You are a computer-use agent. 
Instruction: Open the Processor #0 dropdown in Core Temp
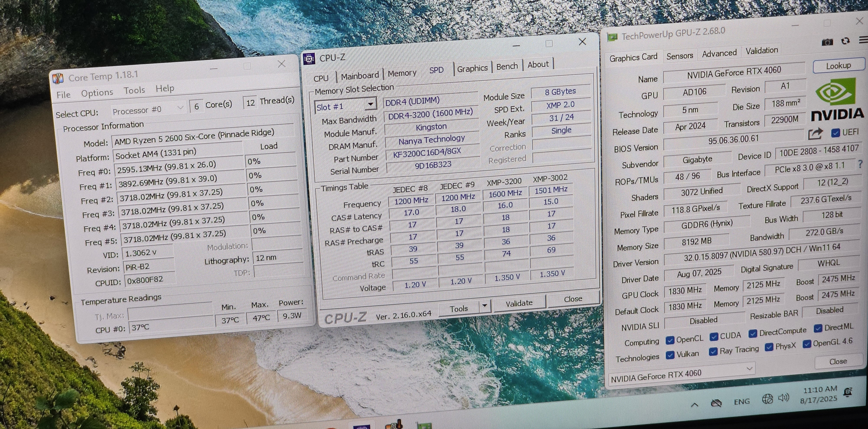148,109
